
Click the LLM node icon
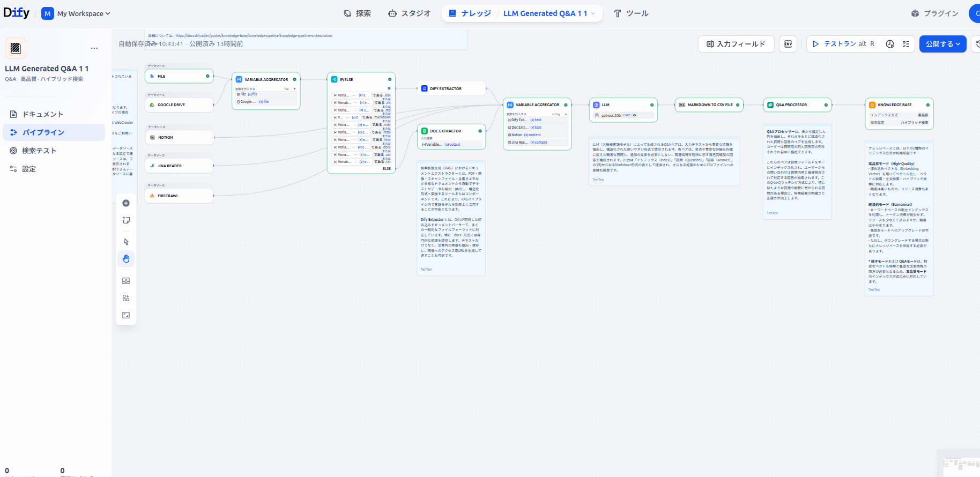[596, 105]
